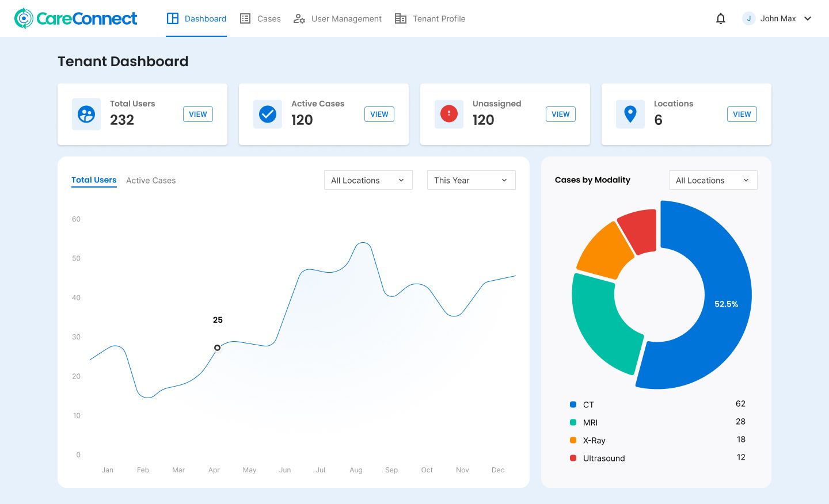
Task: Click the Ultrasound legend entry
Action: click(x=603, y=458)
